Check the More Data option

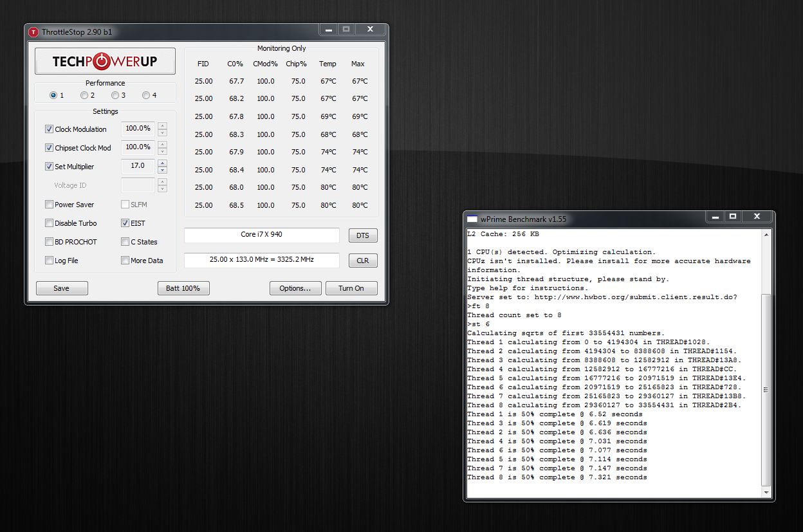pyautogui.click(x=125, y=261)
